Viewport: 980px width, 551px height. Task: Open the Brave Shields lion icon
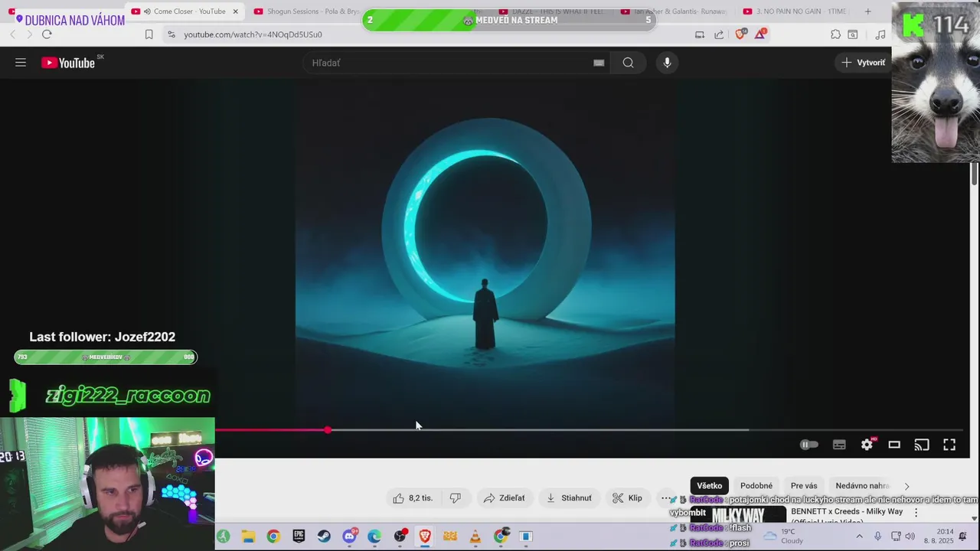click(740, 34)
